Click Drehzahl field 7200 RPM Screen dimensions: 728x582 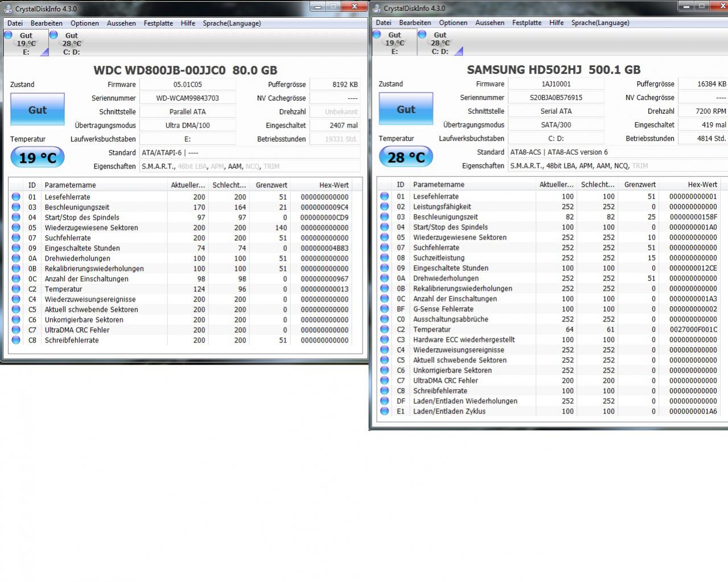click(704, 111)
